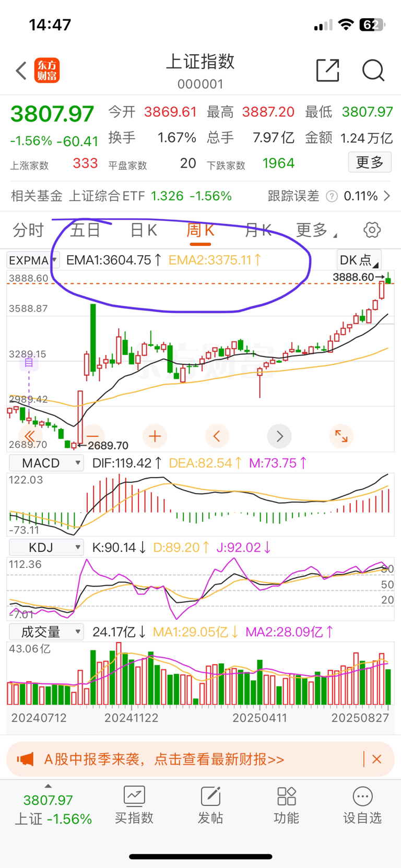Switch to 日K tab
This screenshot has height=868, width=401.
point(144,230)
